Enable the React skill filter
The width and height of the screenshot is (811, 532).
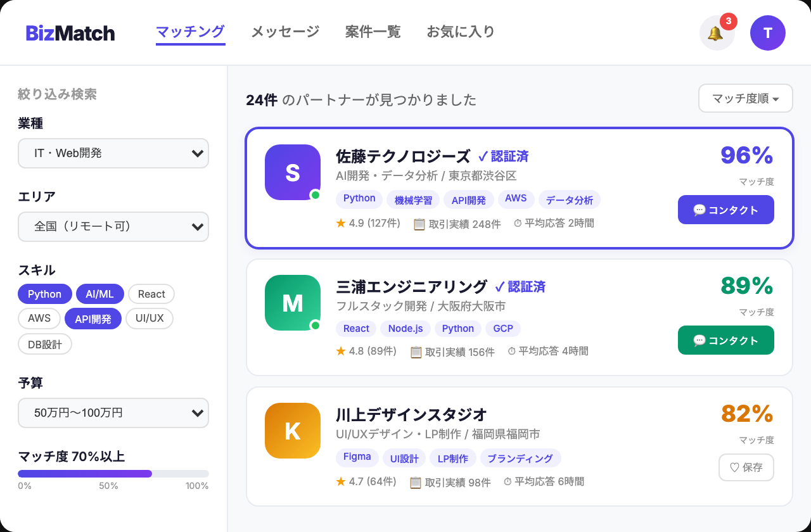click(151, 293)
